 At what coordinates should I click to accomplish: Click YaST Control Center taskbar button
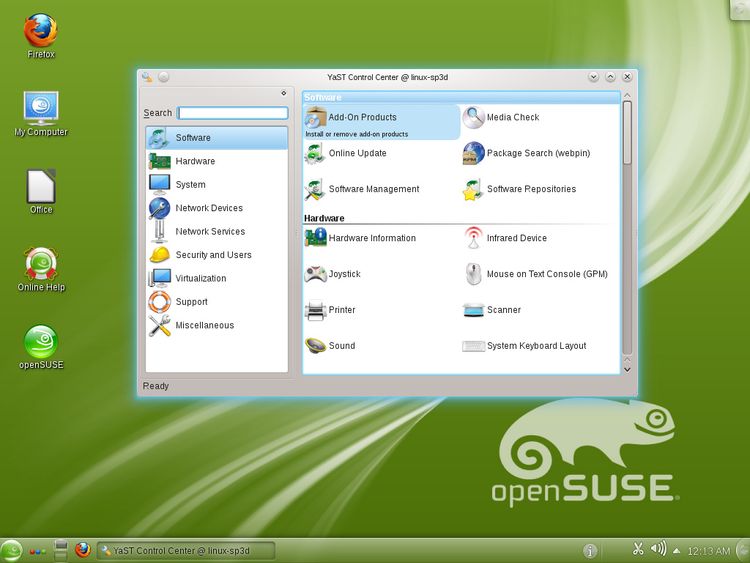pyautogui.click(x=186, y=551)
